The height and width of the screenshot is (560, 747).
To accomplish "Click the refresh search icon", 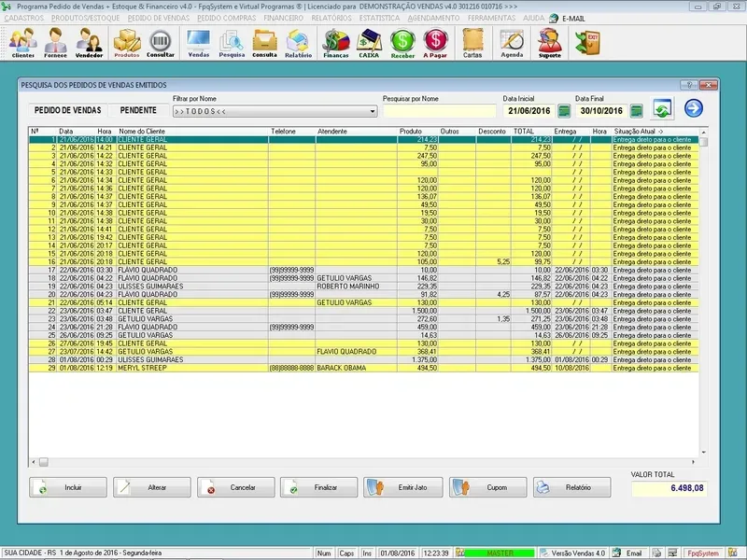I will click(x=662, y=109).
